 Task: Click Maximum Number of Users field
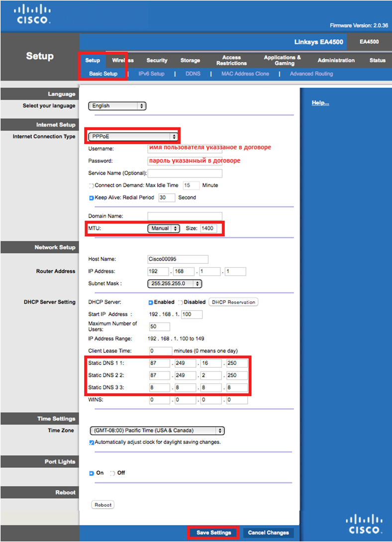[160, 326]
